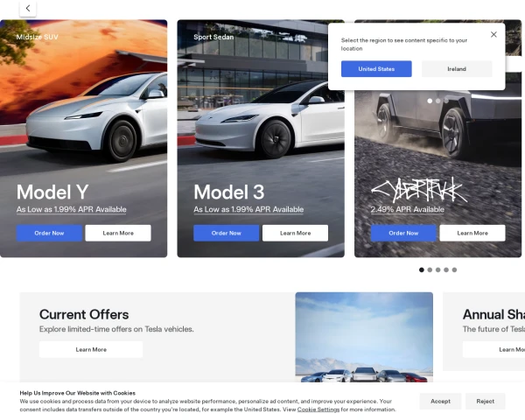Choose United States as region
This screenshot has height=420, width=525.
(x=376, y=69)
